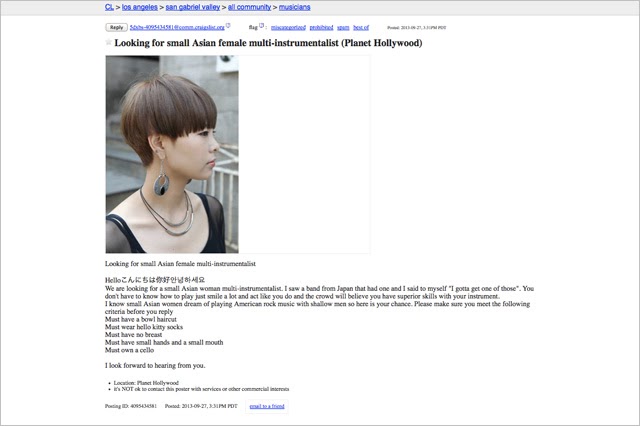Open the posting photo of the woman

(172, 154)
